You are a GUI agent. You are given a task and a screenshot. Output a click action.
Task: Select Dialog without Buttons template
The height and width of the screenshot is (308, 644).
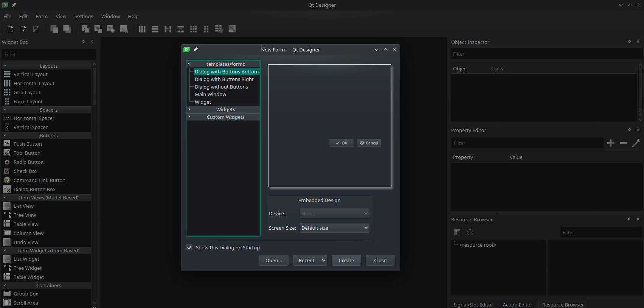[221, 87]
